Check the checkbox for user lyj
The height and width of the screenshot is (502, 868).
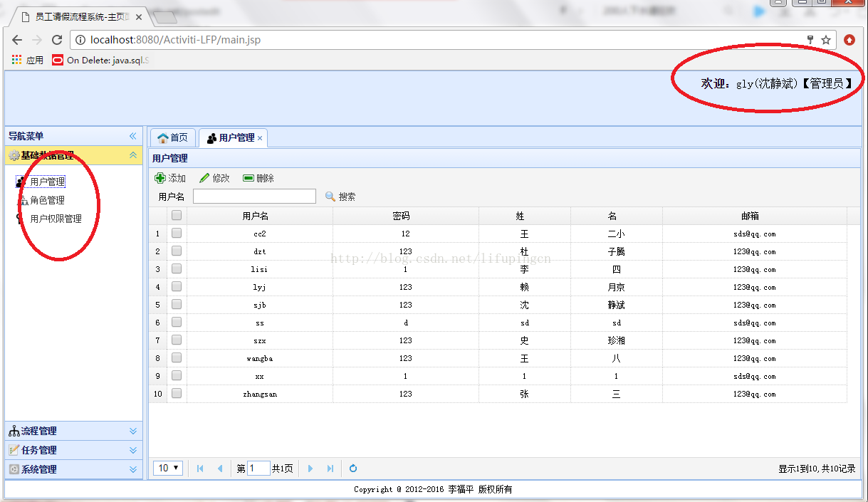pyautogui.click(x=177, y=286)
